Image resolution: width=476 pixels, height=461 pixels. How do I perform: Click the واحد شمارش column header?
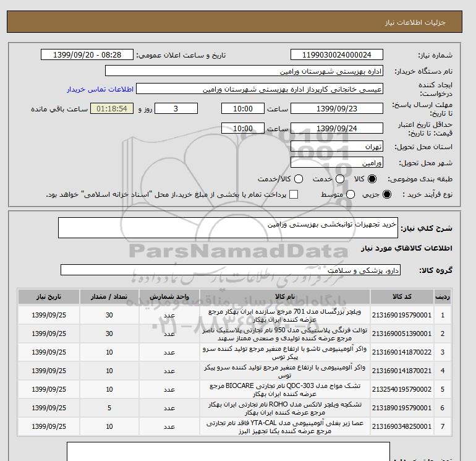pos(169,296)
